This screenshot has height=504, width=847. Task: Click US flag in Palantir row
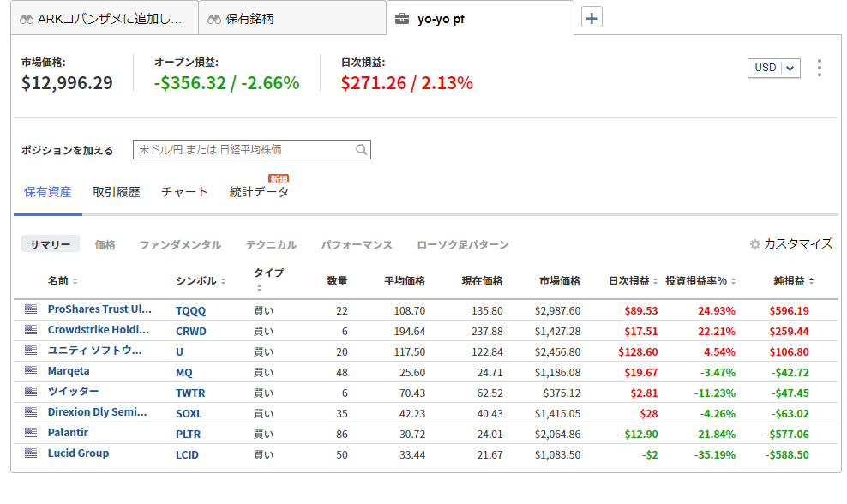click(x=31, y=432)
